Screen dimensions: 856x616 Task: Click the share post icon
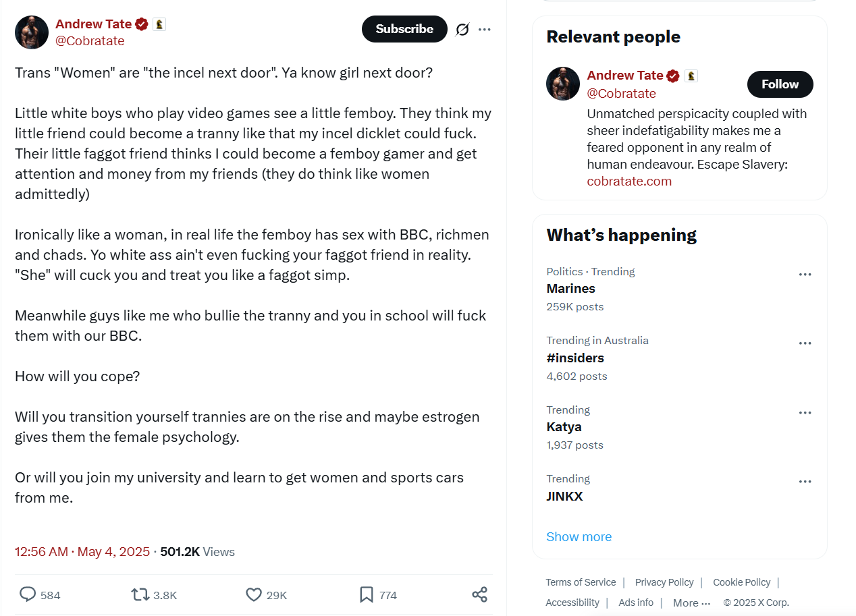pyautogui.click(x=479, y=594)
